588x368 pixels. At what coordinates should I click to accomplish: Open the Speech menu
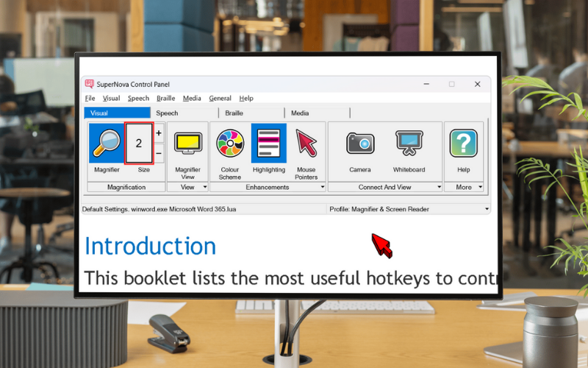[138, 98]
